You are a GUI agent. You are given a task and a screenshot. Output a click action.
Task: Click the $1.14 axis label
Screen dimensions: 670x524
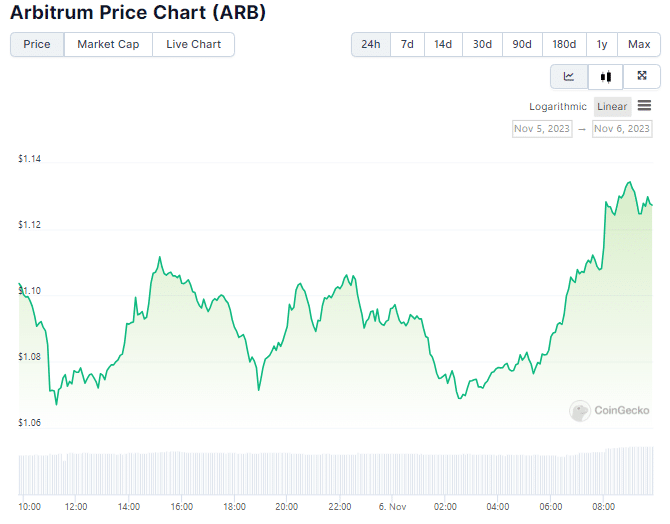[29, 159]
